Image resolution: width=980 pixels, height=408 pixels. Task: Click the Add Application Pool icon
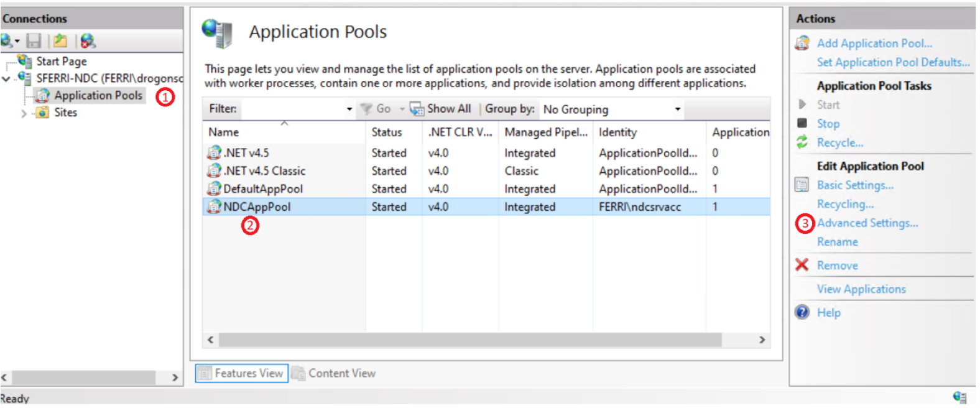tap(802, 43)
